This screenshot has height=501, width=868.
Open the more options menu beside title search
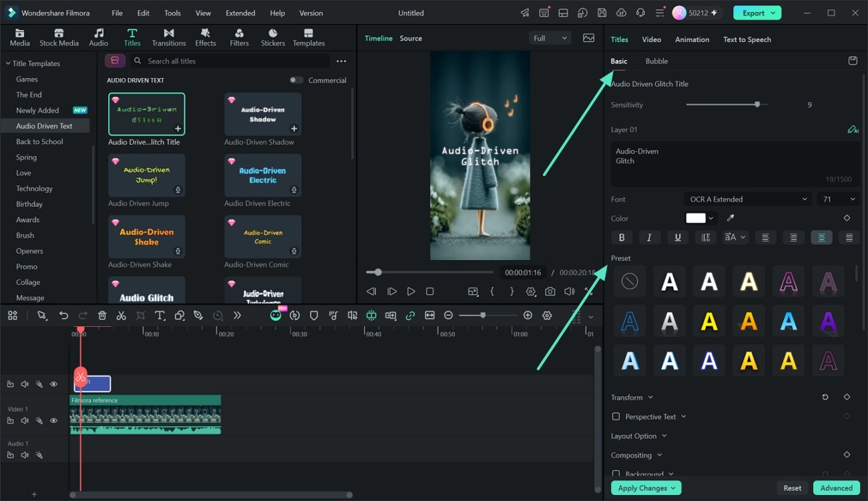tap(341, 61)
